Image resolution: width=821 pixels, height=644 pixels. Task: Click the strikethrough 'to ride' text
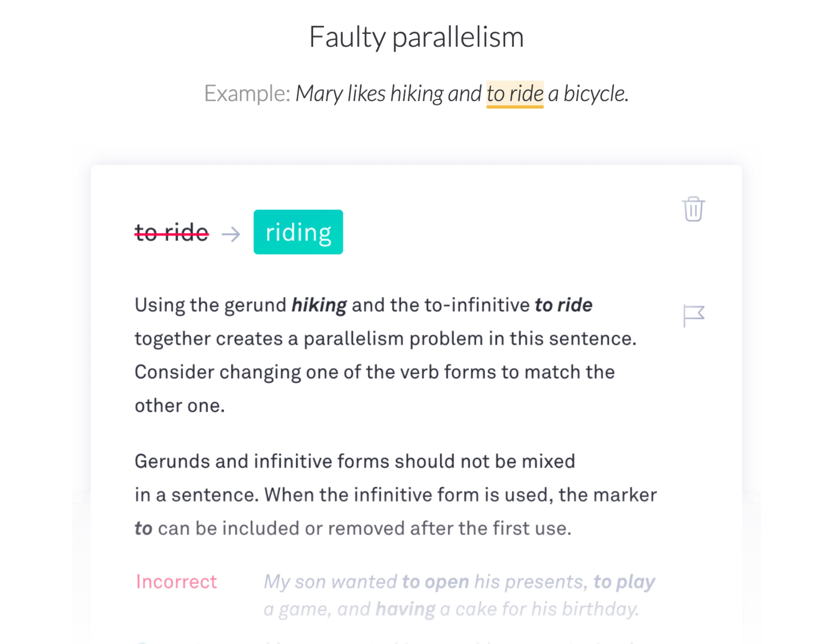point(172,232)
